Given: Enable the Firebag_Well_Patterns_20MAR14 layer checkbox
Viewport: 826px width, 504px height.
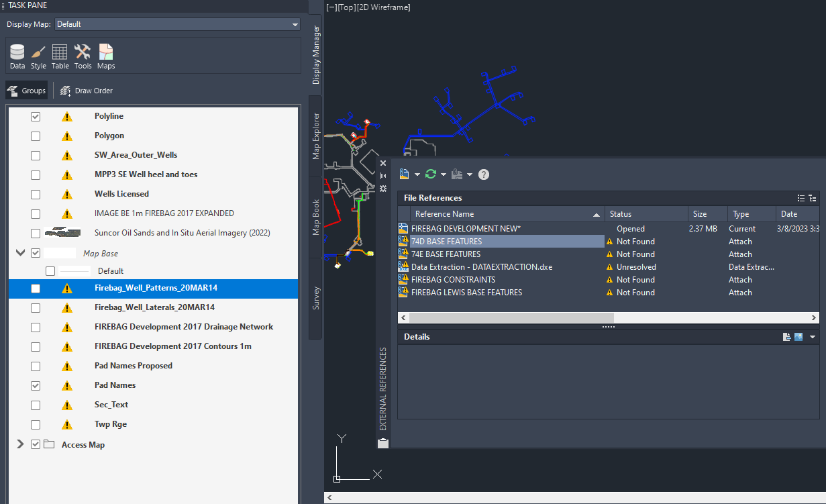Looking at the screenshot, I should pos(37,289).
